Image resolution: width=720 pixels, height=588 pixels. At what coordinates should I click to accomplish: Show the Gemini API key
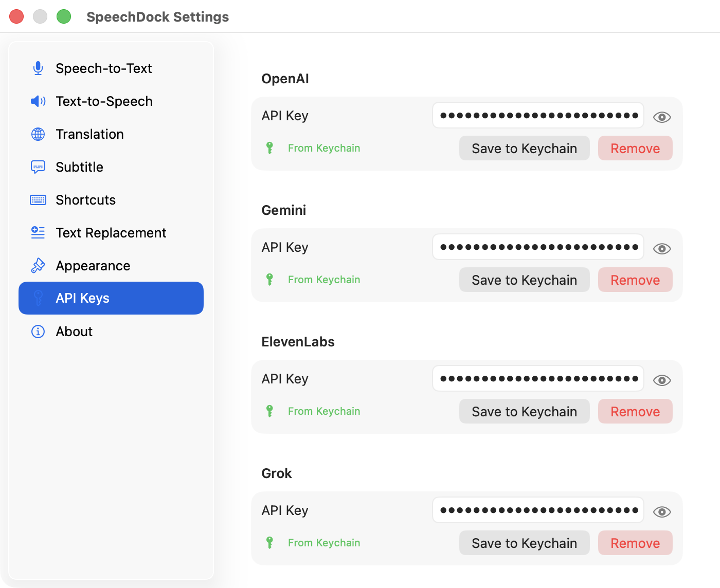tap(662, 249)
